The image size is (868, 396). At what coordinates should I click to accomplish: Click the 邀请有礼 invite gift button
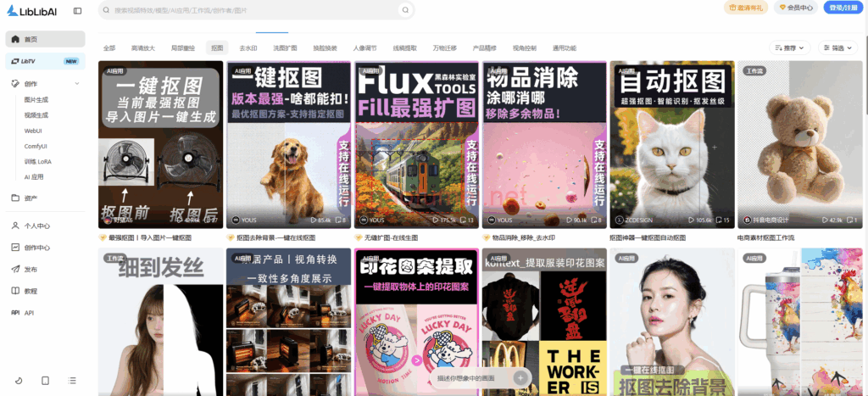(746, 8)
